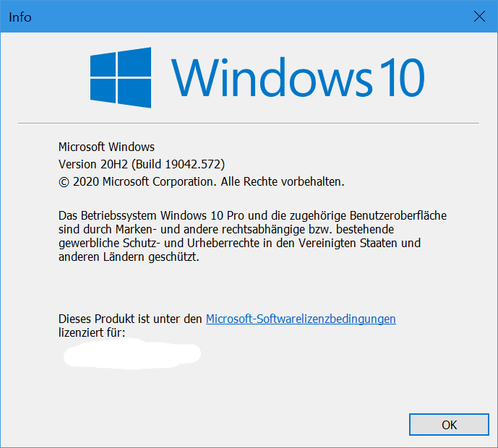Click the 'Microsoft Windows' text line
Image resolution: width=498 pixels, height=448 pixels.
coord(106,147)
